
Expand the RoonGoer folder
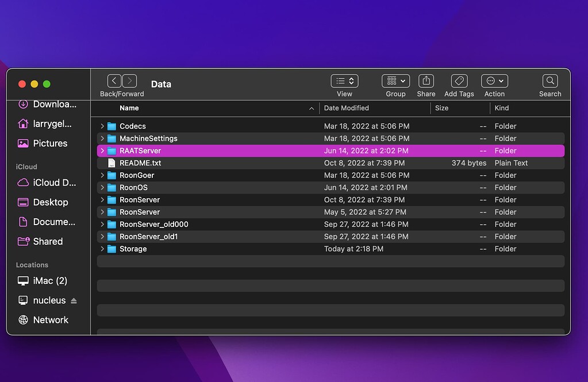coord(102,175)
